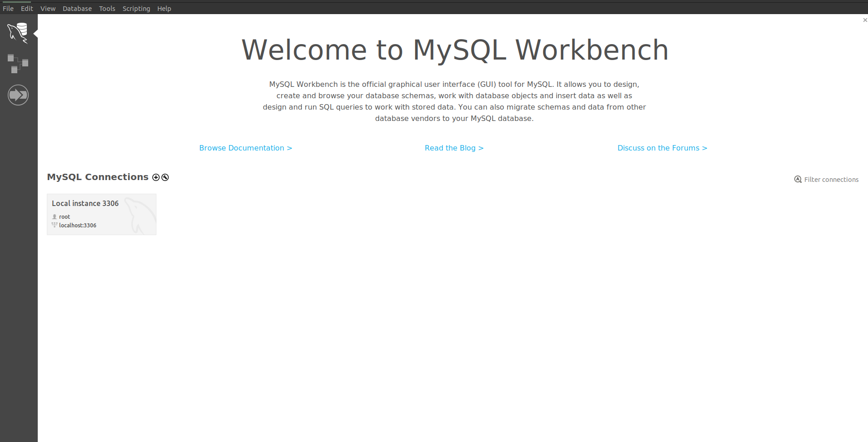The image size is (868, 442).
Task: Open the MySQL connections home sidebar icon
Action: pos(18,33)
